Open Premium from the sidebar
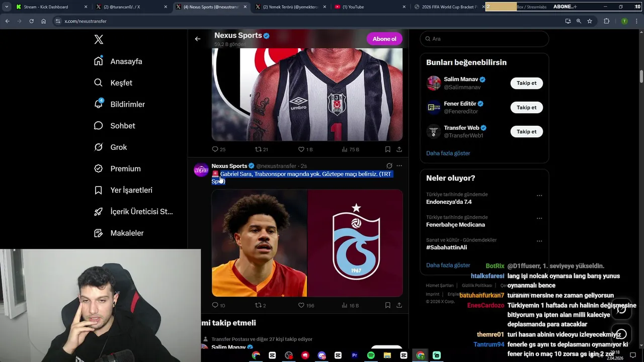 point(117,169)
